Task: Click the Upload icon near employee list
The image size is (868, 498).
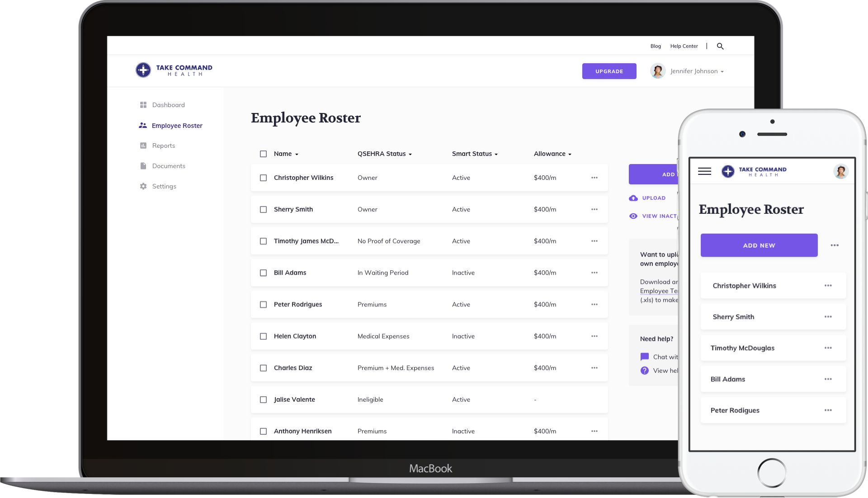Action: point(634,198)
